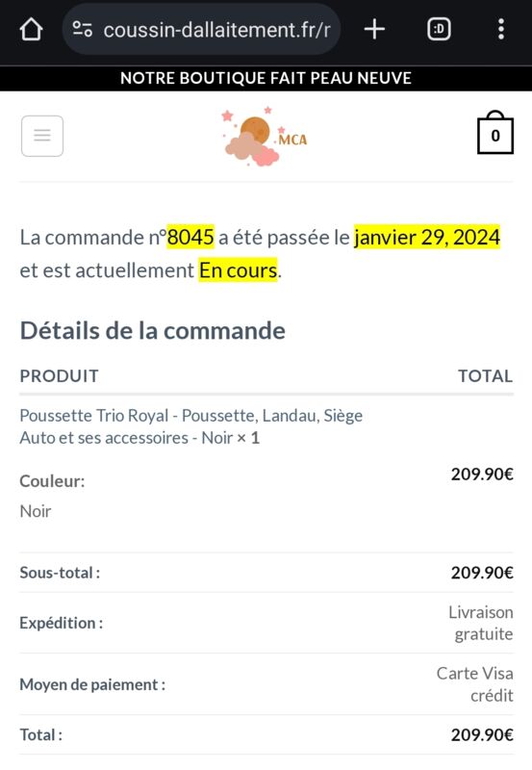Select the highlighted date janvier 29, 2024
Image resolution: width=532 pixels, height=770 pixels.
tap(427, 237)
